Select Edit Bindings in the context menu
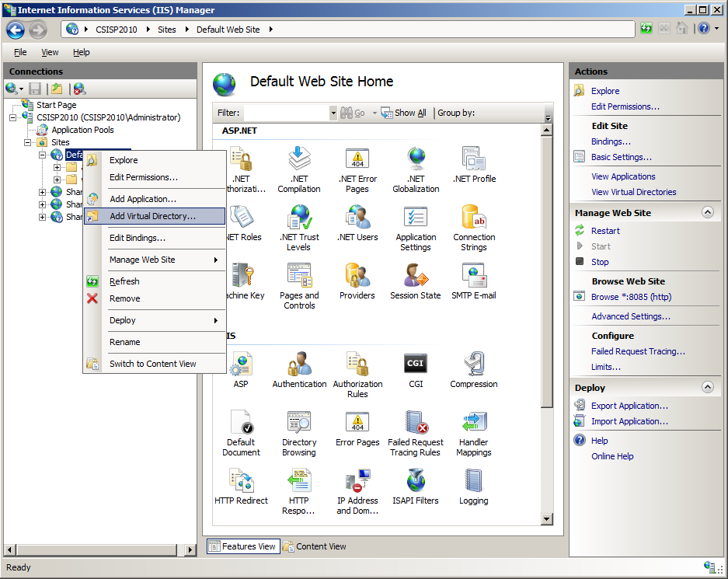This screenshot has width=728, height=579. pos(138,238)
